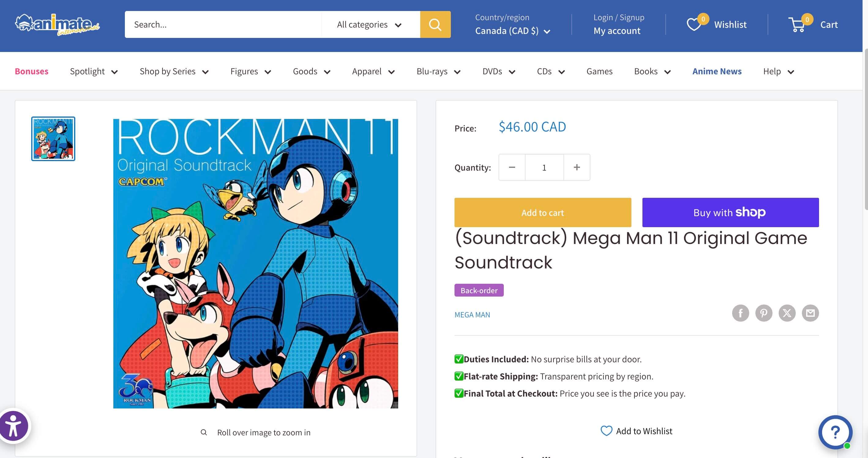Image resolution: width=868 pixels, height=458 pixels.
Task: Click the 'Flat-rate Shipping' line
Action: pyautogui.click(x=554, y=376)
